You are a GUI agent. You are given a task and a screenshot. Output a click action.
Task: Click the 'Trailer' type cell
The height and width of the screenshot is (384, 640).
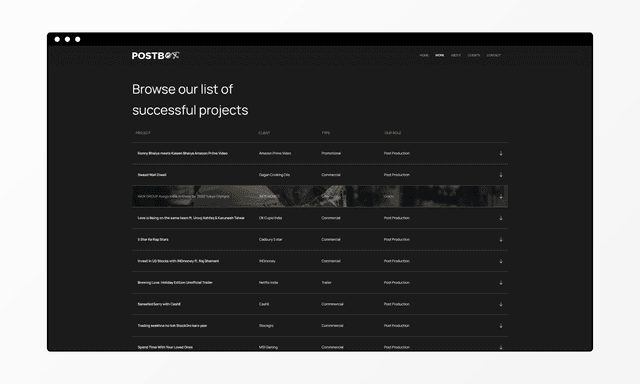327,282
